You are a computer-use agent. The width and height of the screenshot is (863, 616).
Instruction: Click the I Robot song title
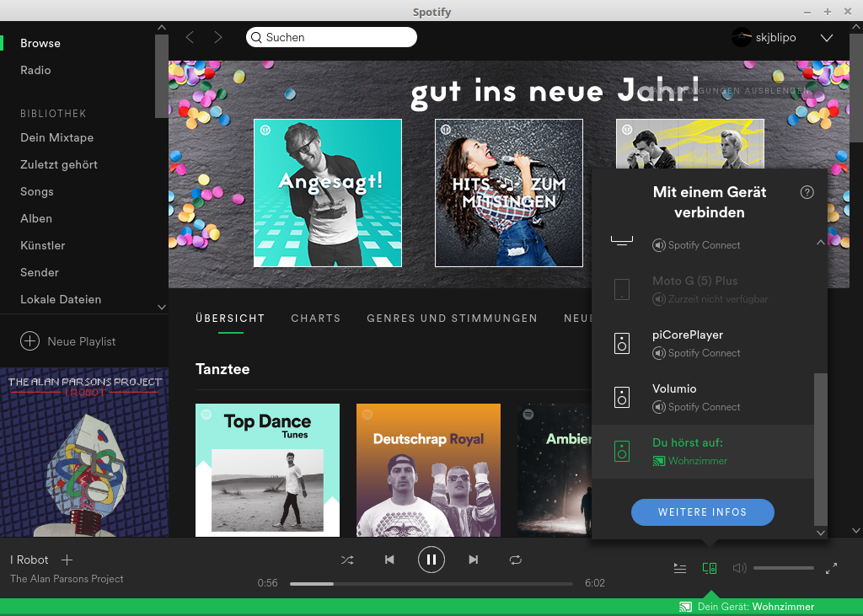pyautogui.click(x=29, y=560)
